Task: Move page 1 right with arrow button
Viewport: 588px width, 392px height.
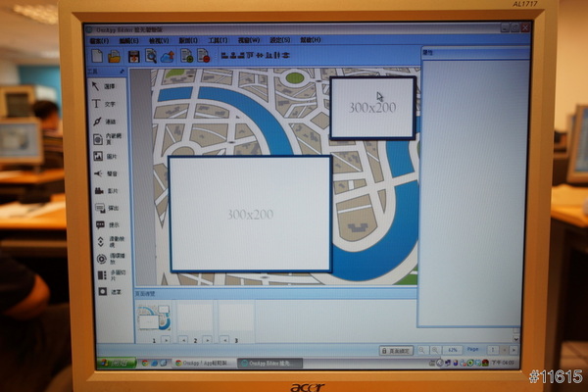Action: [166, 340]
